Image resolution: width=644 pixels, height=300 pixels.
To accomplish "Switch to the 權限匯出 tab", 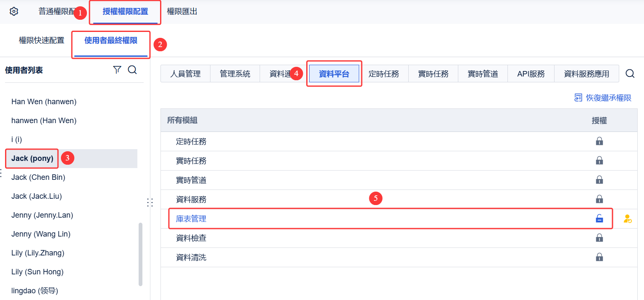I will coord(182,11).
